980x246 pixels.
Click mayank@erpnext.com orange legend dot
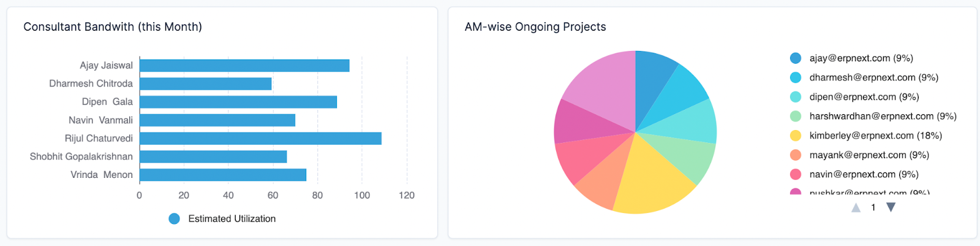[x=796, y=155]
